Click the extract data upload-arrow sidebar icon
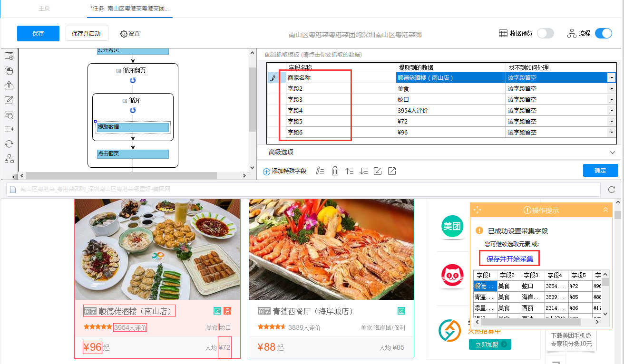 (x=9, y=86)
